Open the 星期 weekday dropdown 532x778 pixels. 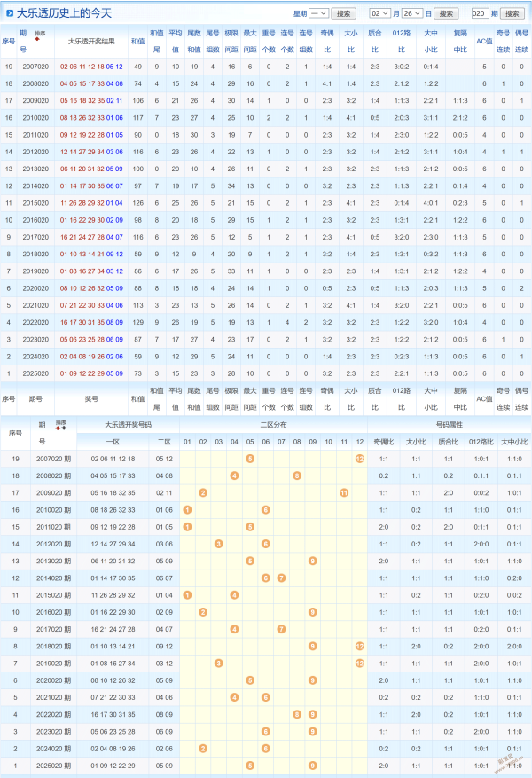click(x=318, y=13)
